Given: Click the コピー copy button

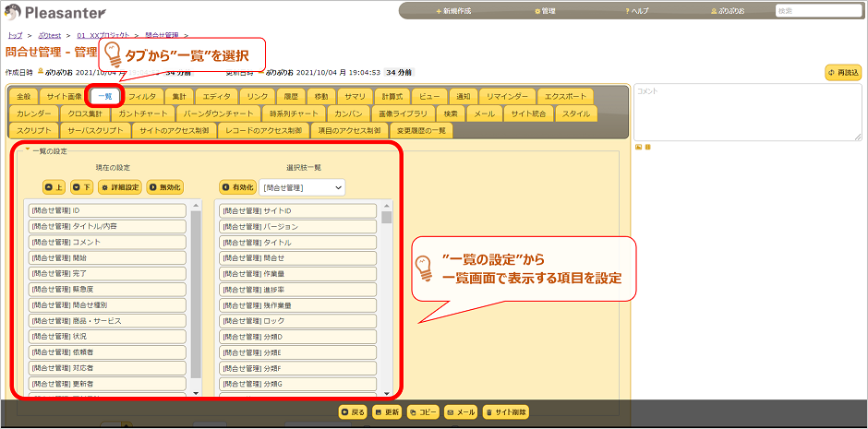Looking at the screenshot, I should coord(424,411).
